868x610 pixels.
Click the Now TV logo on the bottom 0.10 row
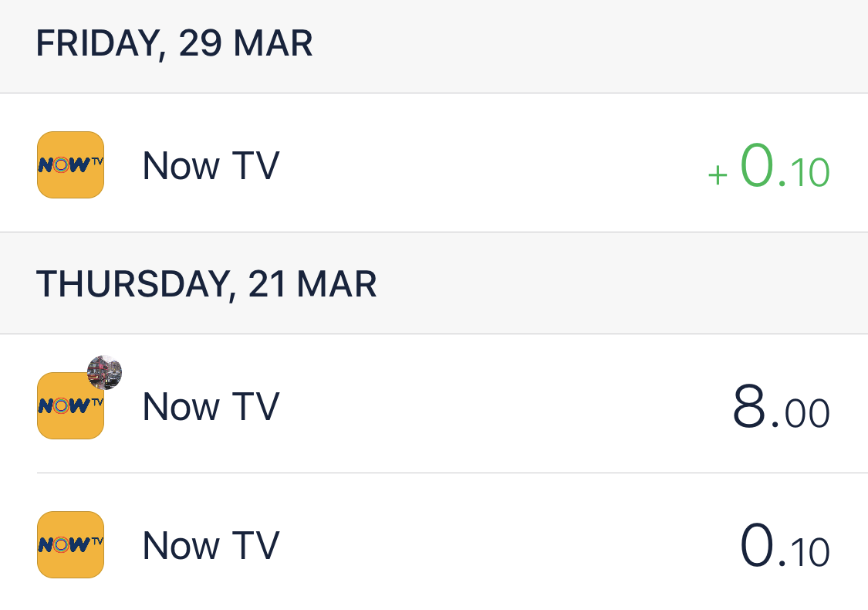tap(70, 544)
